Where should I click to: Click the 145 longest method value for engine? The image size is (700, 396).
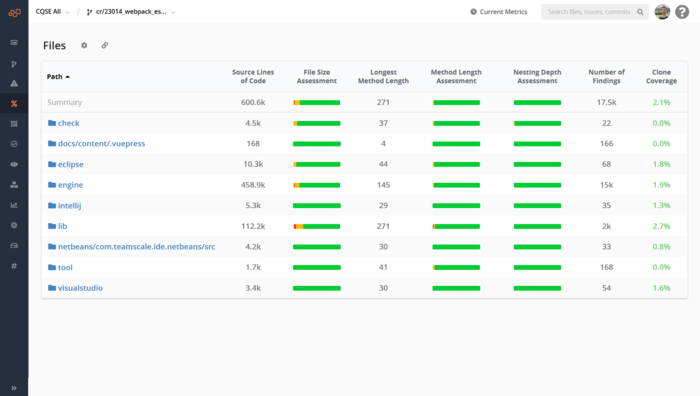click(383, 184)
